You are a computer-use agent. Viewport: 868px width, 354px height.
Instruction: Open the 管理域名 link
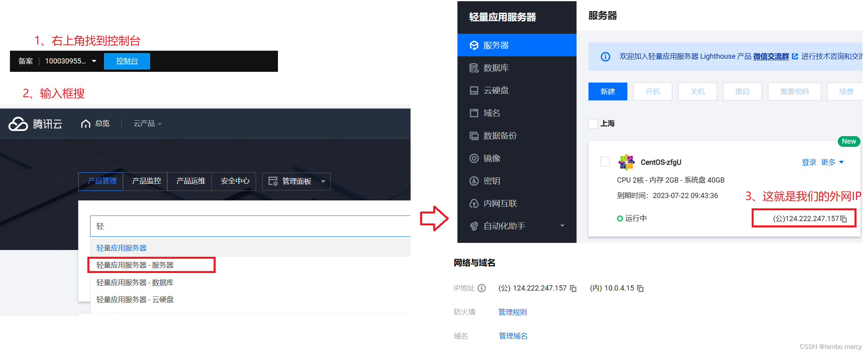pyautogui.click(x=513, y=336)
